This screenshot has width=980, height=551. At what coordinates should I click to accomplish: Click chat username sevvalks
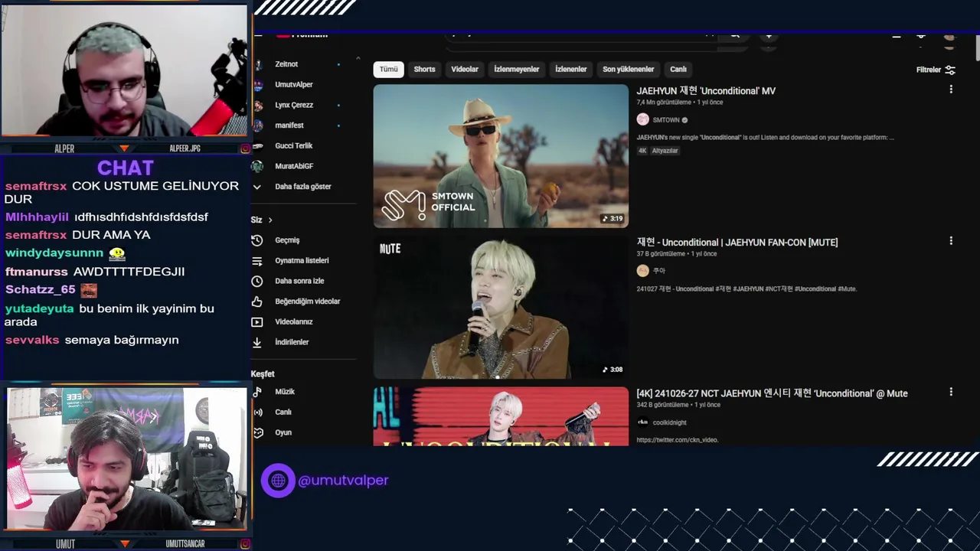point(32,340)
